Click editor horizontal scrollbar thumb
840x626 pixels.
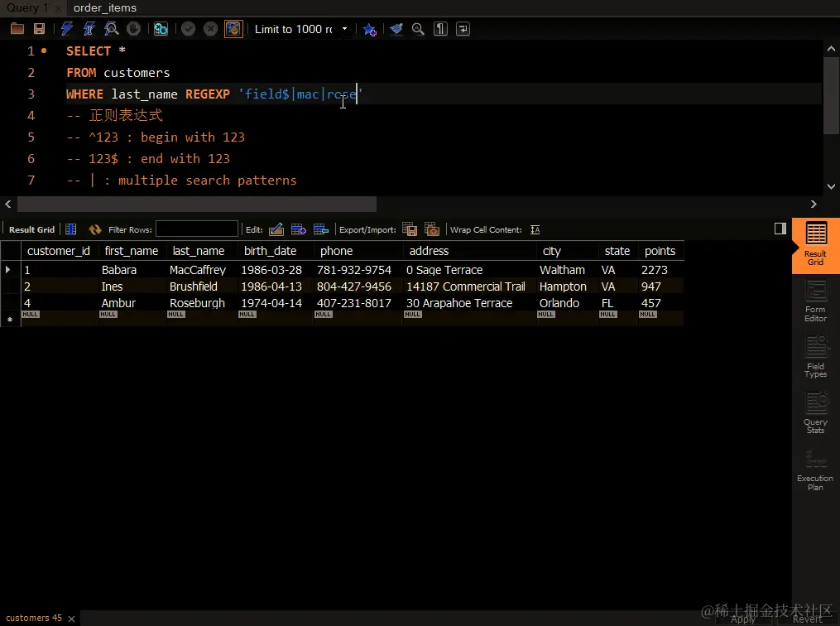pos(197,204)
